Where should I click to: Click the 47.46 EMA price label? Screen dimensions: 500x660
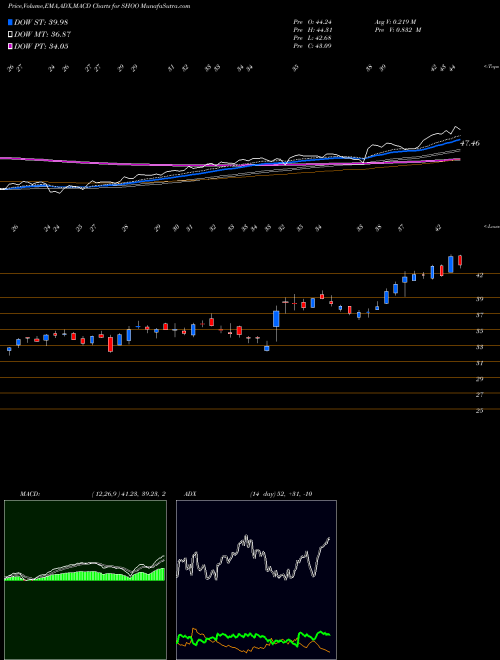[470, 144]
